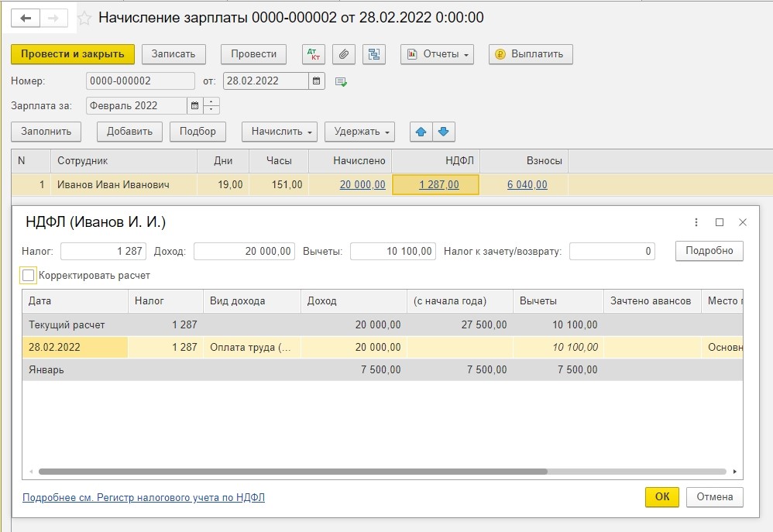
Task: Move row up with blue arrow
Action: tap(421, 132)
